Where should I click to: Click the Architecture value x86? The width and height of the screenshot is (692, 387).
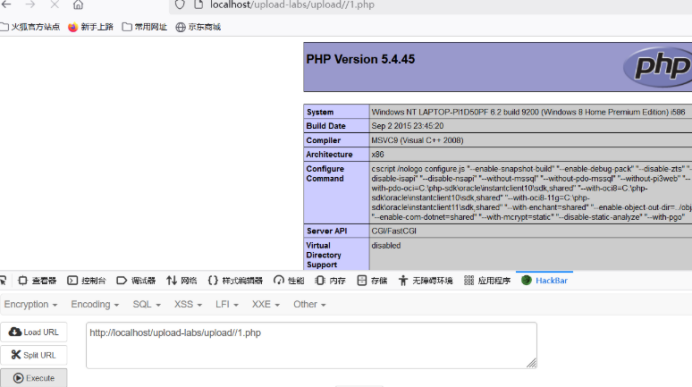[378, 154]
